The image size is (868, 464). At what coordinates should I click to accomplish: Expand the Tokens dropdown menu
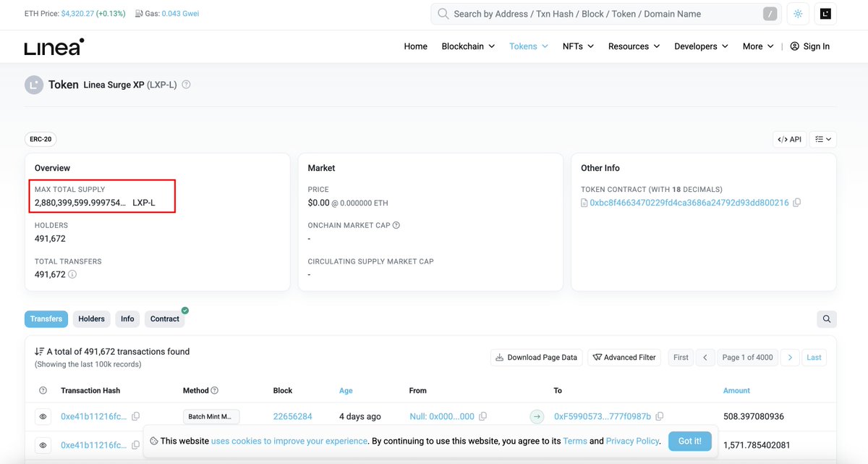[x=529, y=46]
